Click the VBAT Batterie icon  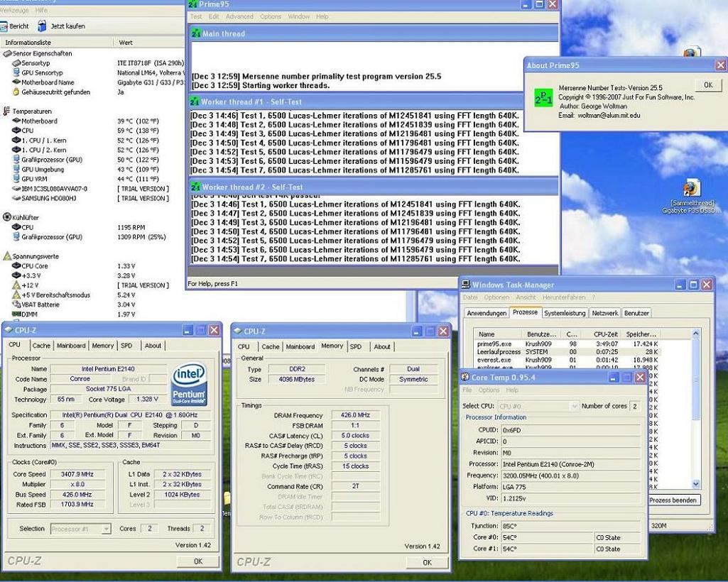pos(16,304)
